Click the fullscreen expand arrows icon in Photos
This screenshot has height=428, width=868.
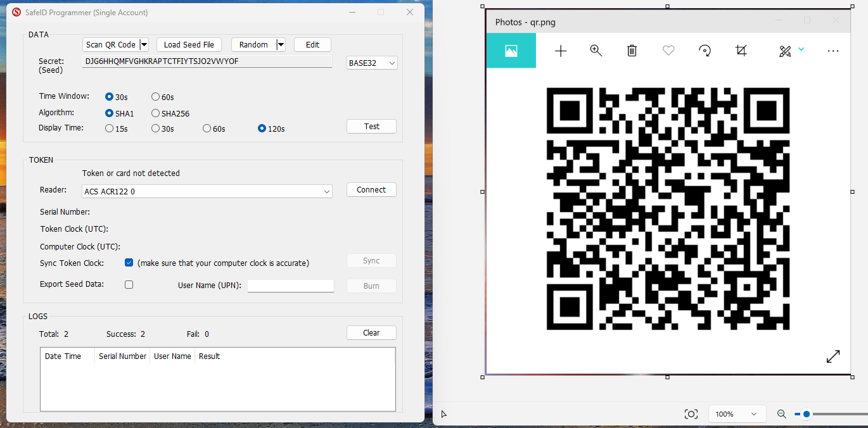click(x=833, y=356)
